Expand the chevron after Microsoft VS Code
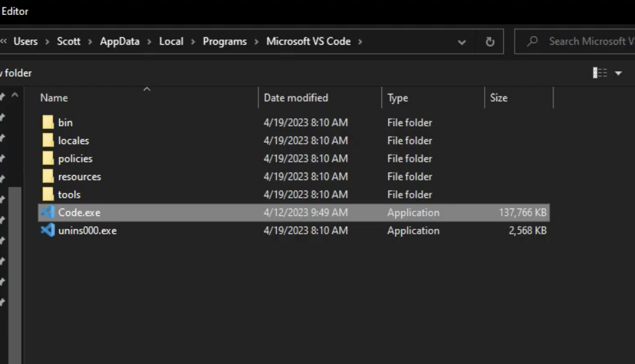This screenshot has width=635, height=364. click(360, 41)
